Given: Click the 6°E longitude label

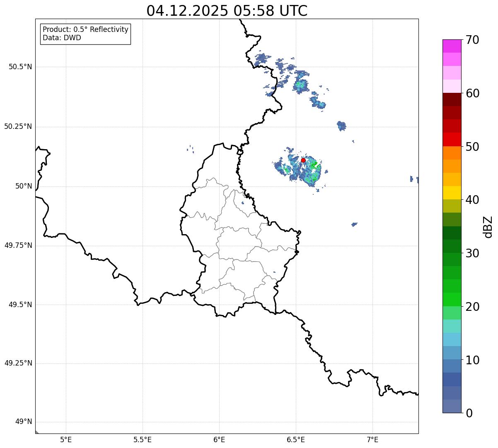Looking at the screenshot, I should tap(219, 440).
